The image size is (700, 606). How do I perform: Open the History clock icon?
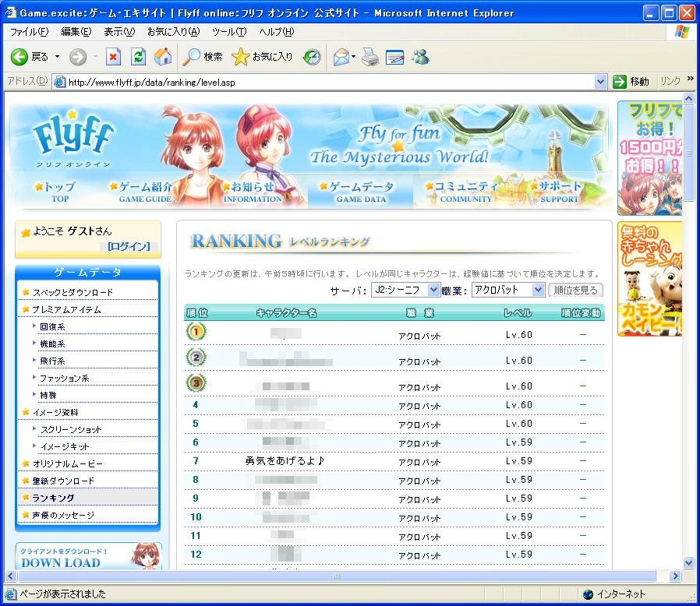tap(312, 57)
